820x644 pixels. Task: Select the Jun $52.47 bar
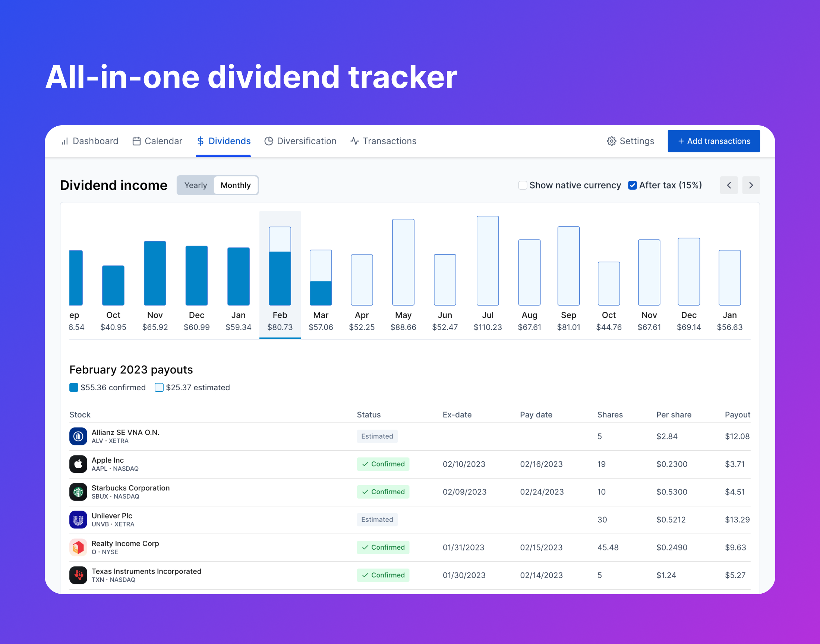pyautogui.click(x=445, y=280)
